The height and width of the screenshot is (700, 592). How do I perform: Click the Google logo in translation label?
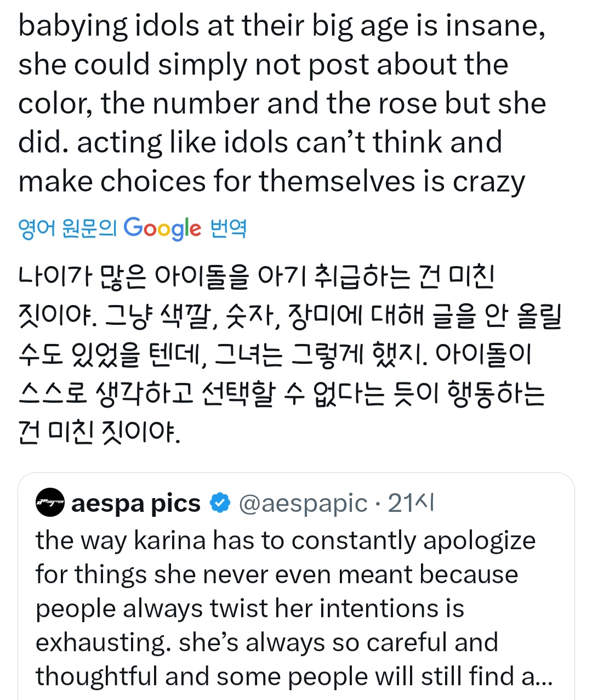pyautogui.click(x=162, y=228)
